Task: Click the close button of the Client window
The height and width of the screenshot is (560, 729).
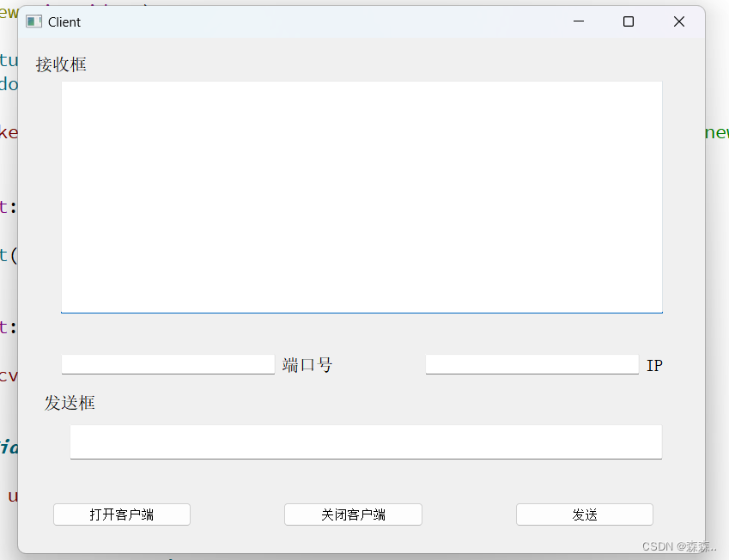Action: (x=678, y=21)
